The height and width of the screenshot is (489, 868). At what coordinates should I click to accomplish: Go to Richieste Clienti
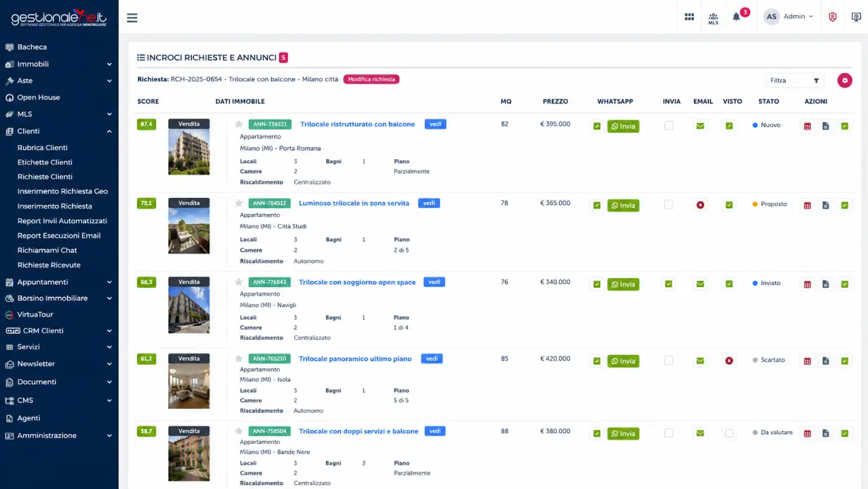pyautogui.click(x=45, y=177)
